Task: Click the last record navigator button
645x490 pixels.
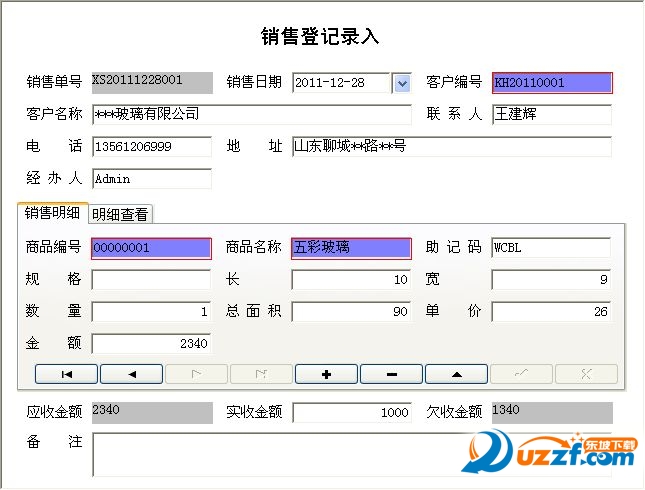Action: point(262,374)
